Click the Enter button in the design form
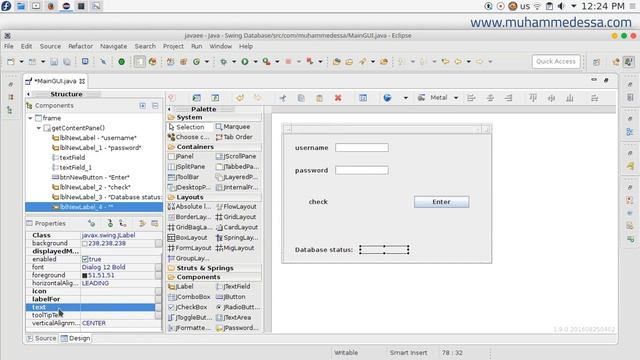The width and height of the screenshot is (640, 360). click(x=441, y=202)
